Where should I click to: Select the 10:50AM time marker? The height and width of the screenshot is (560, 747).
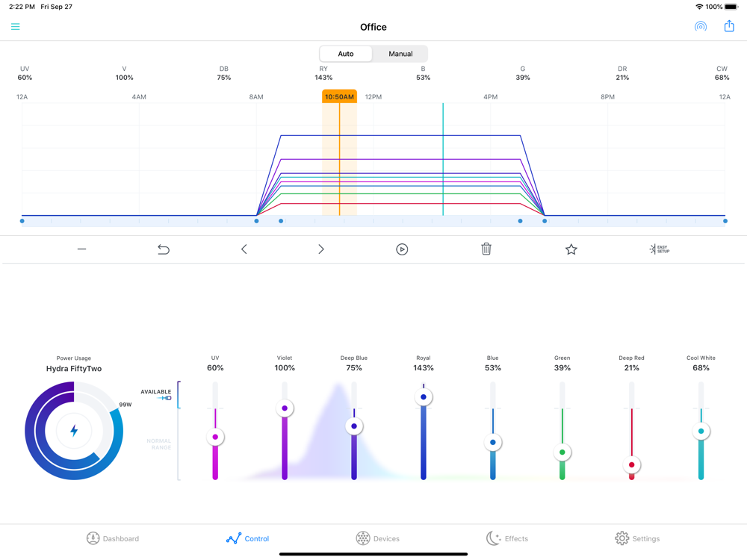(x=339, y=96)
